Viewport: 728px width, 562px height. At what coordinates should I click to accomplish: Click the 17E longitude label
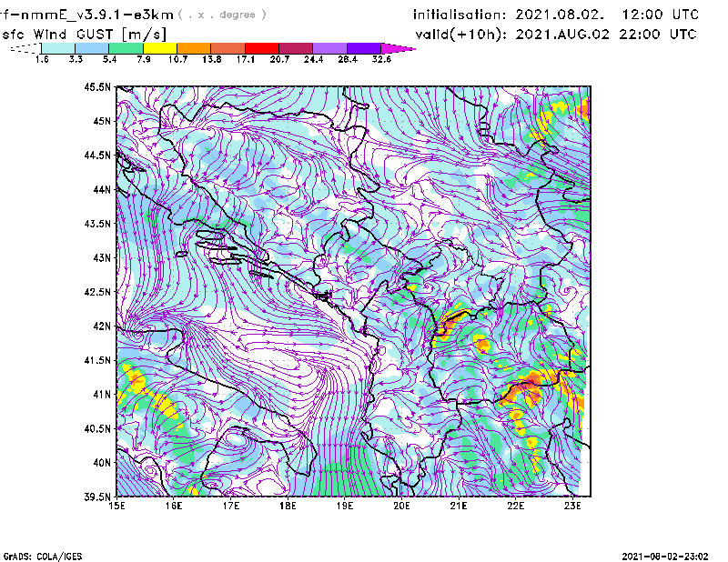click(x=231, y=506)
